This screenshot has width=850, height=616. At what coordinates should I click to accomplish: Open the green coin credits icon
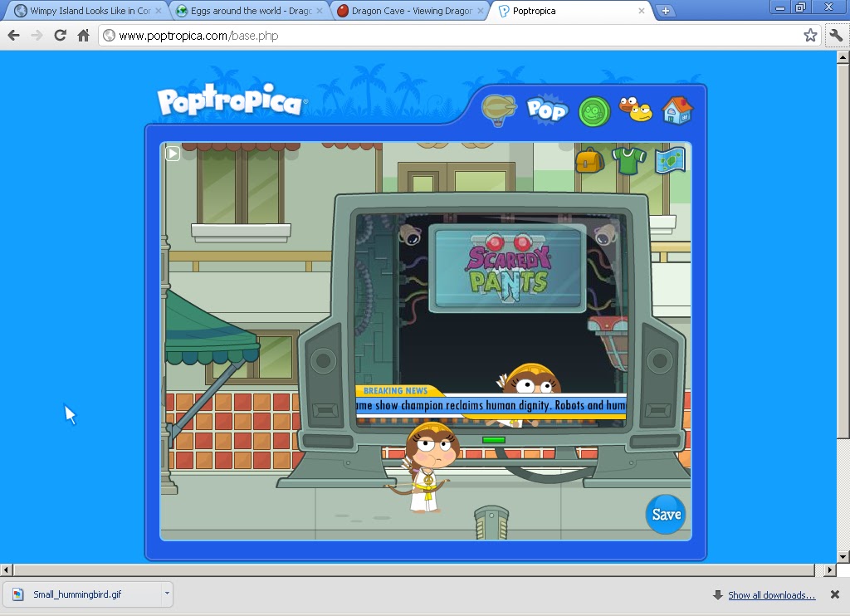(594, 112)
